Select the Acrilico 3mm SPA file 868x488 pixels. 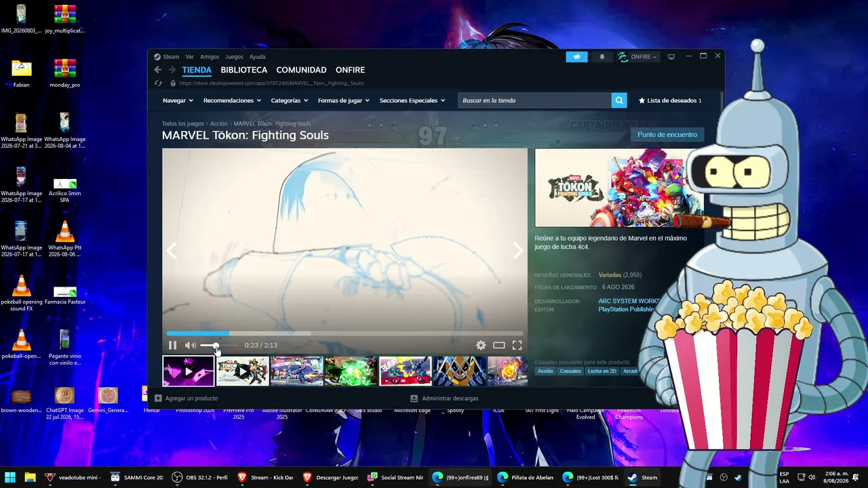coord(65,191)
